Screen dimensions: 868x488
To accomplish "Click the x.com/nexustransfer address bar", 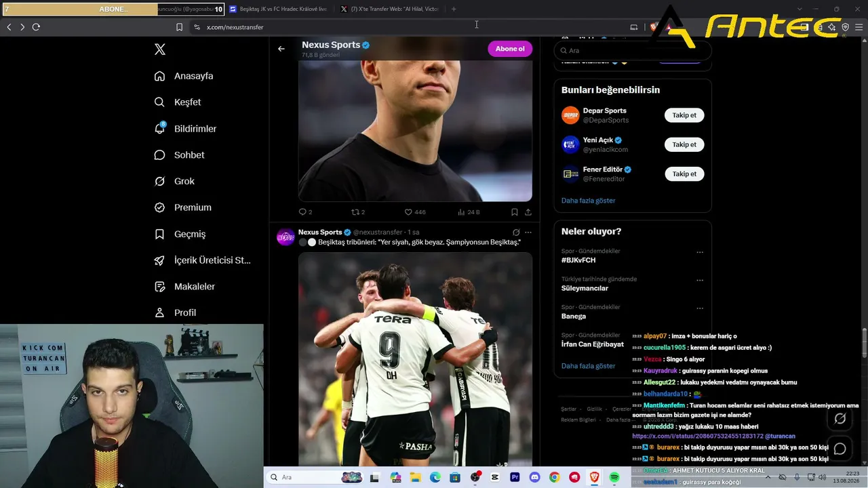I will tap(407, 27).
